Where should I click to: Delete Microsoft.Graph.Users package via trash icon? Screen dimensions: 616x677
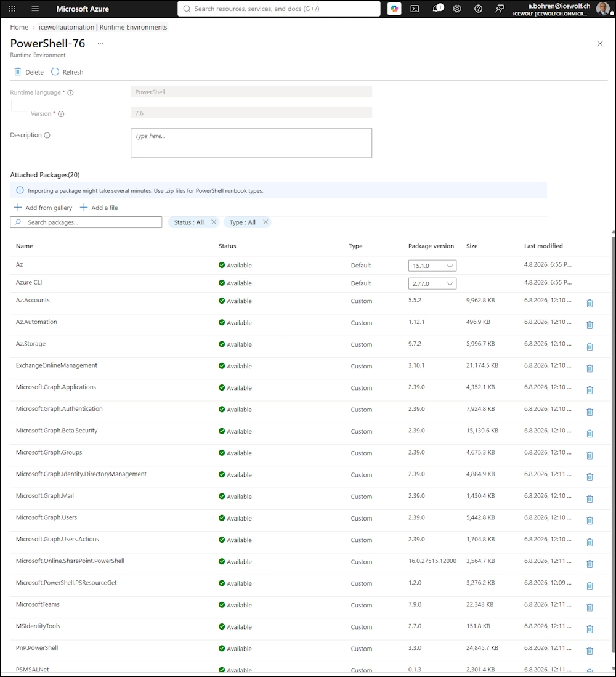(590, 521)
